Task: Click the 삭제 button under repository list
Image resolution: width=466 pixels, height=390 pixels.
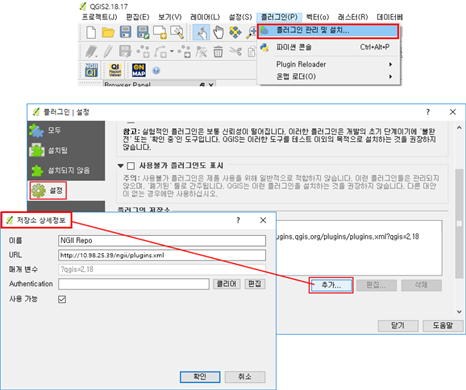Action: (421, 285)
